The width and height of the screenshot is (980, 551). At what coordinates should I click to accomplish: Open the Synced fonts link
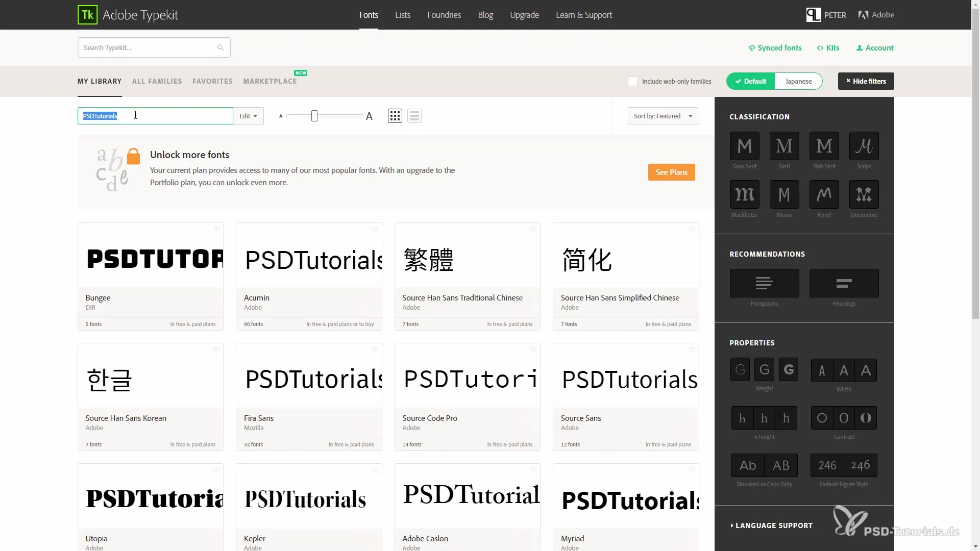pyautogui.click(x=775, y=47)
